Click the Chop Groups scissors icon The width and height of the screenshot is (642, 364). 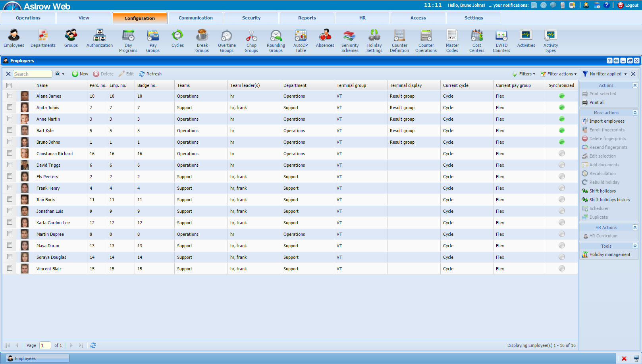[x=251, y=36]
